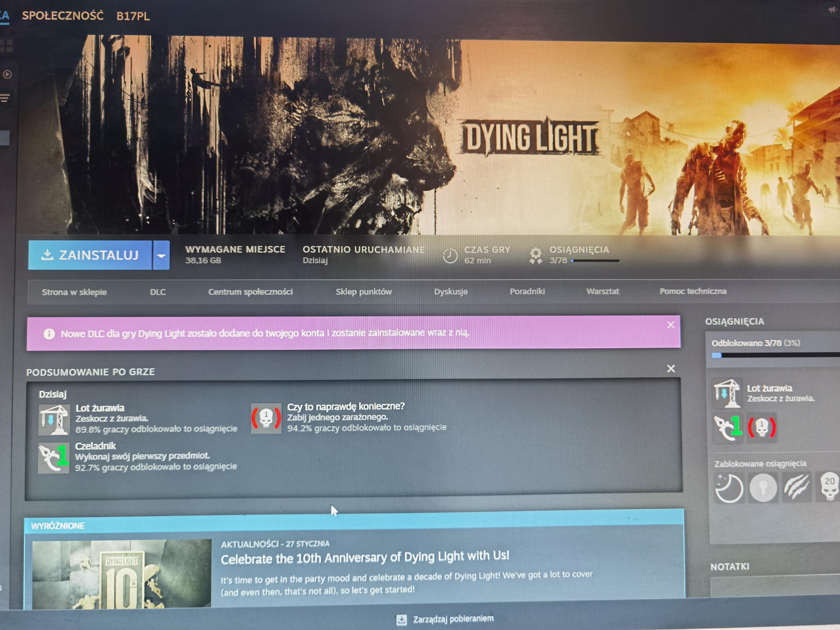Screen dimensions: 840x630
Task: Click the Lot żurawia title in summary
Action: tap(100, 408)
